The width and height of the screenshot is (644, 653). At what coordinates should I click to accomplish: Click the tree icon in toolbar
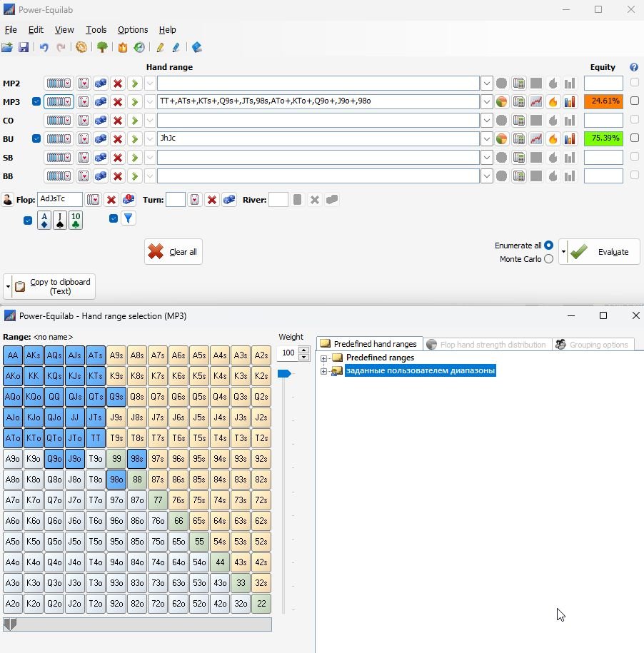coord(102,47)
